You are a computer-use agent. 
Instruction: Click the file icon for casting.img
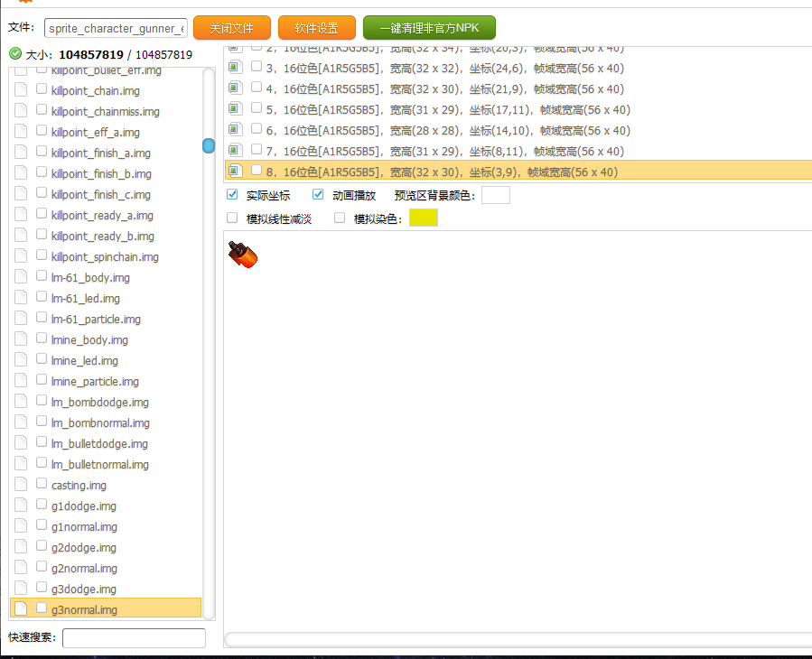pyautogui.click(x=21, y=485)
